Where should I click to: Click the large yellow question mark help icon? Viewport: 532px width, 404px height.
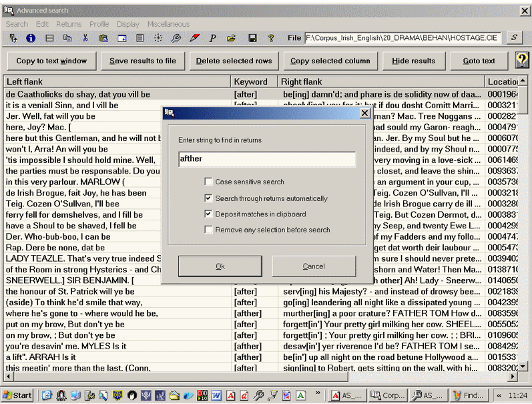[521, 60]
